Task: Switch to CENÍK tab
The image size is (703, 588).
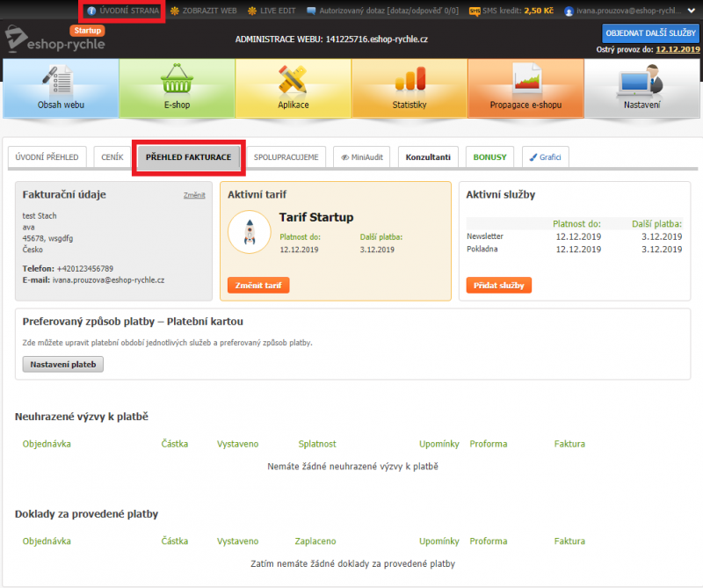Action: click(112, 157)
